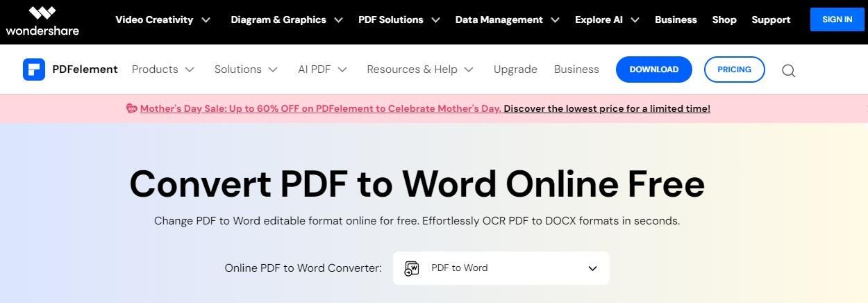Click the PDF to Word converter icon
Viewport: 868px width, 303px height.
click(412, 268)
